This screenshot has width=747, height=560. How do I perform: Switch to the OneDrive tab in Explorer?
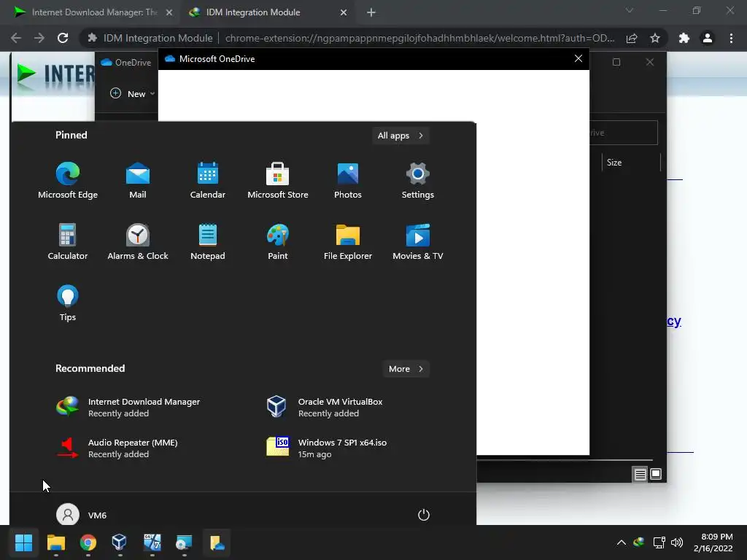pyautogui.click(x=126, y=63)
